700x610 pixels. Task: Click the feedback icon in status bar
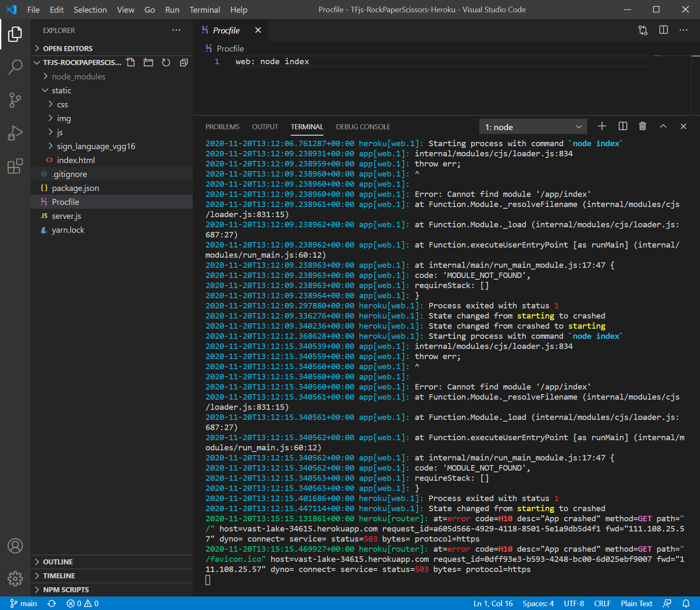(667, 603)
